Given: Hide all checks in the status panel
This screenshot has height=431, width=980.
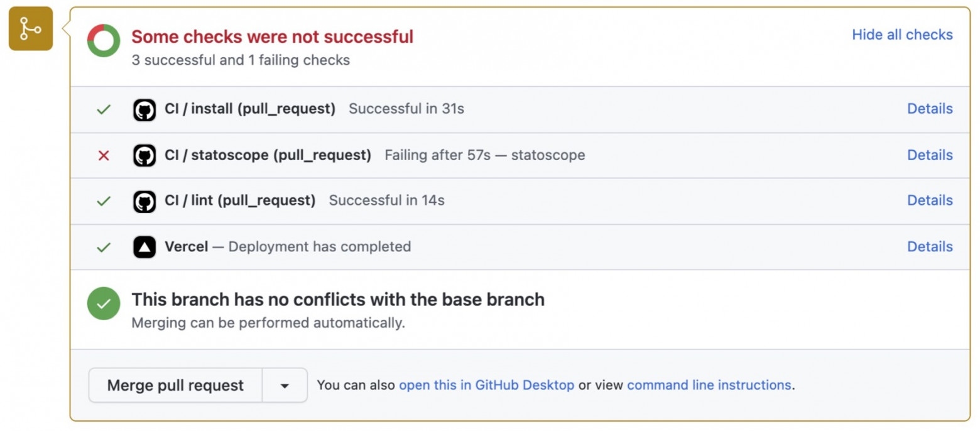Looking at the screenshot, I should [x=901, y=35].
